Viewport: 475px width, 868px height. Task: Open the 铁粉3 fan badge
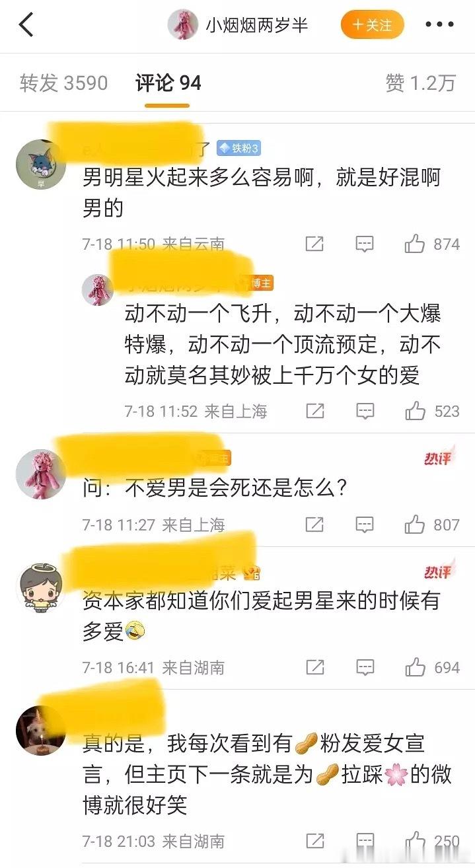coord(238,148)
